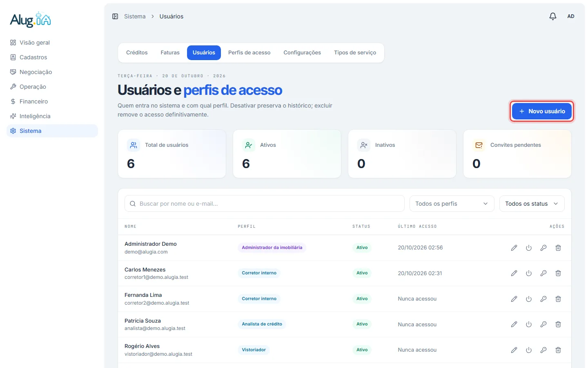Screen dimensions: 588x368
Task: Open the Todos os status dropdown
Action: tap(532, 204)
